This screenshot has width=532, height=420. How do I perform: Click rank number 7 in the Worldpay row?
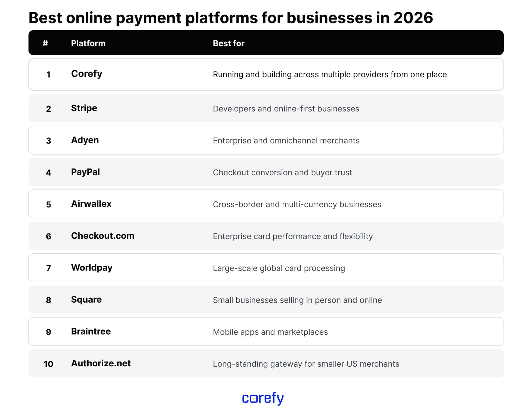tap(49, 268)
